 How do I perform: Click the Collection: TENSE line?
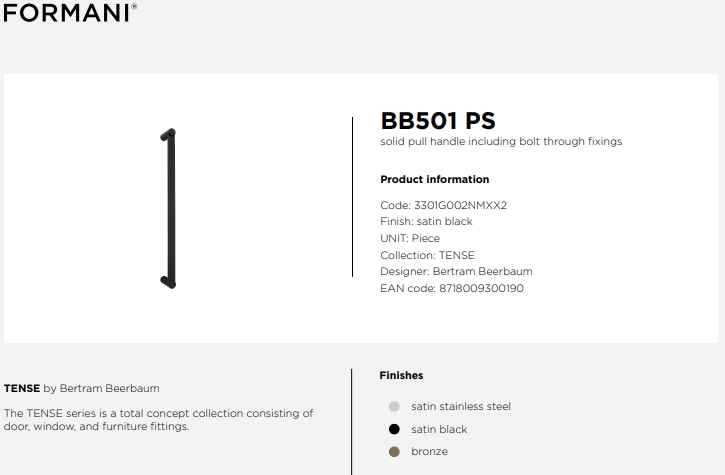coord(427,255)
